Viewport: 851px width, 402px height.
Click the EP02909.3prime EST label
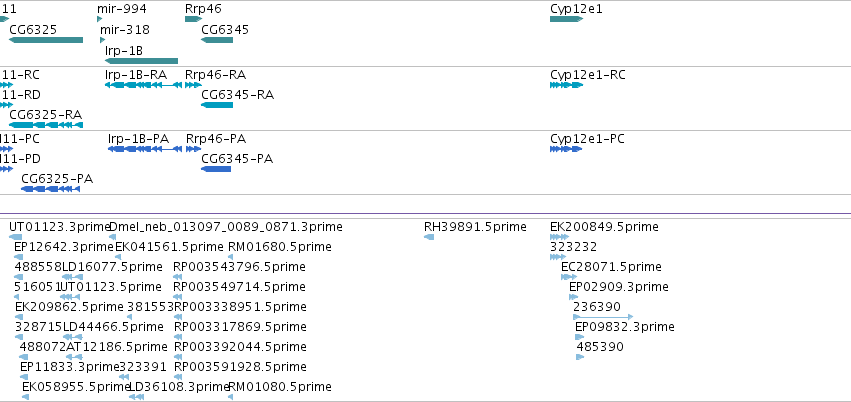click(619, 286)
